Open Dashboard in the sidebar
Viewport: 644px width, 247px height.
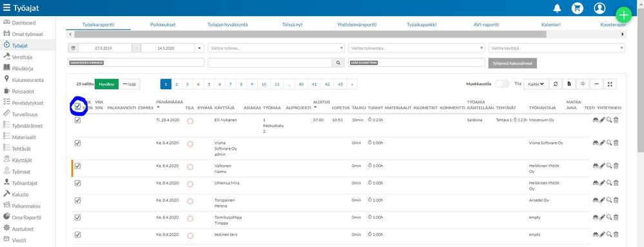pos(23,23)
